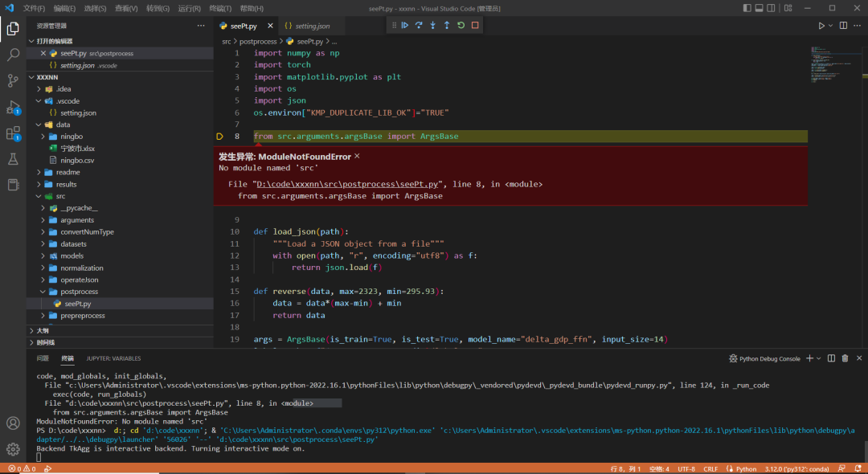Open the models folder
This screenshot has width=868, height=474.
click(x=120, y=256)
